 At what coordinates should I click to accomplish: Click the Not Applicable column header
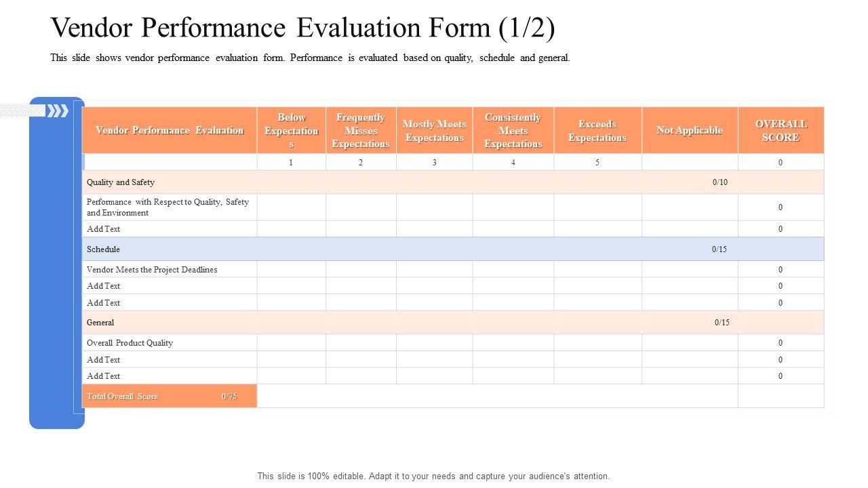click(690, 130)
